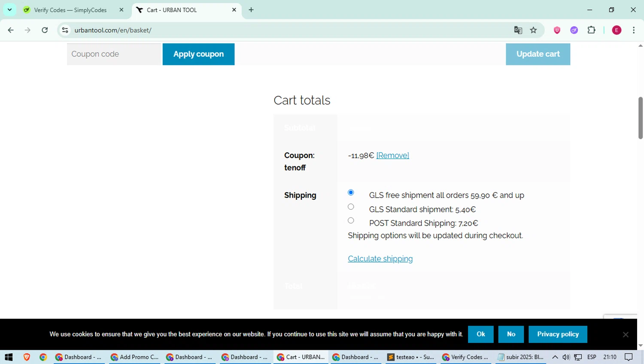Image resolution: width=644 pixels, height=364 pixels.
Task: Open subir 2025: Bl... notepad taskbar item
Action: click(521, 357)
